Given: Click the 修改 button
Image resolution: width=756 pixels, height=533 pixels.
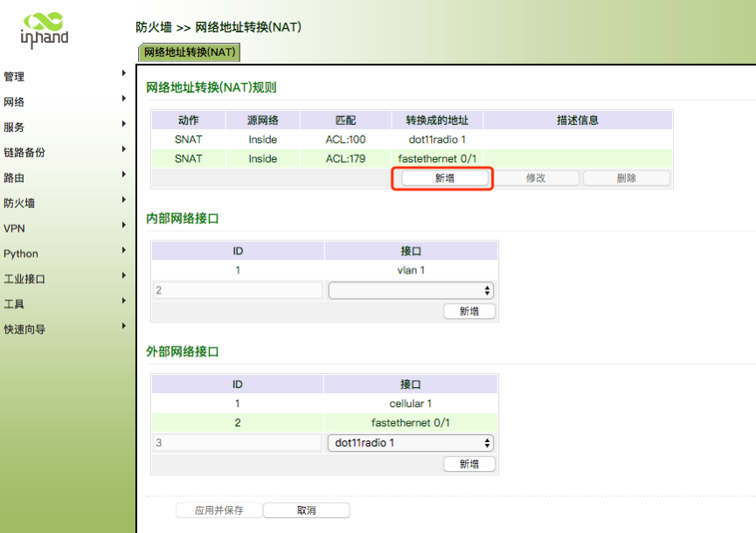Looking at the screenshot, I should point(536,178).
